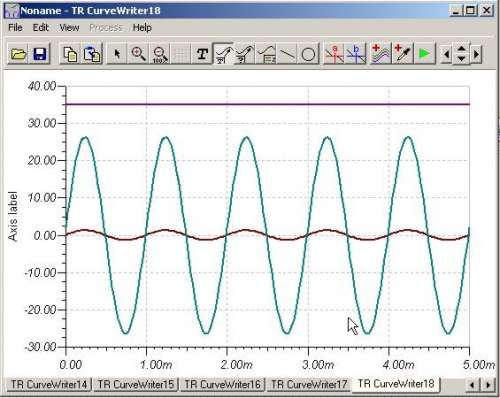Click the zoom 100% magnifier icon
Screen dimensions: 500x398
coord(160,54)
